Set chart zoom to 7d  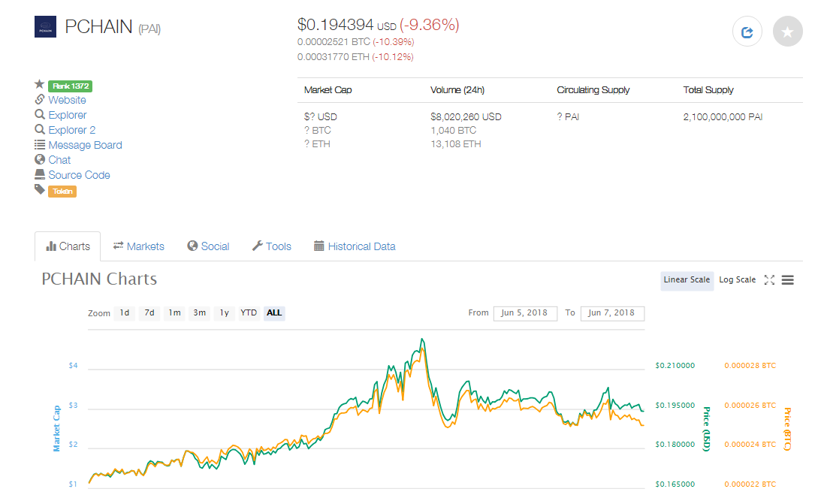coord(149,313)
